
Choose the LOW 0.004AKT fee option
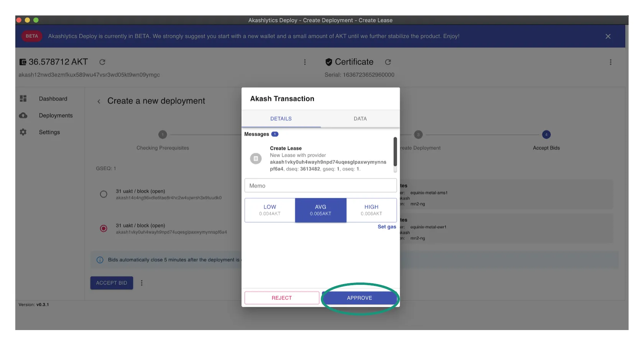270,210
